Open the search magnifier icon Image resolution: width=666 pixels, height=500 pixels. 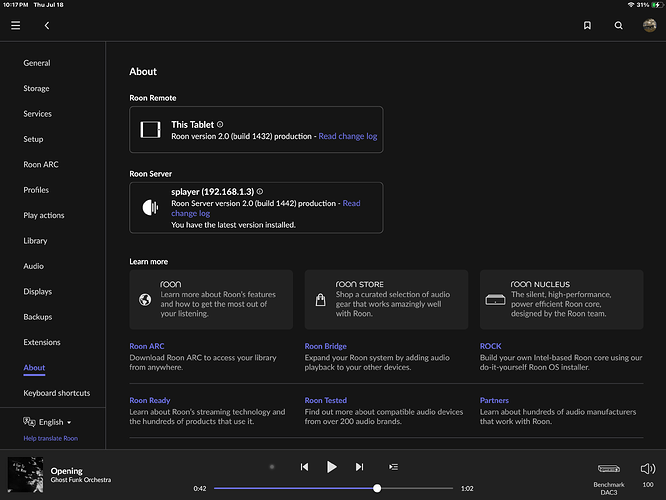click(618, 25)
